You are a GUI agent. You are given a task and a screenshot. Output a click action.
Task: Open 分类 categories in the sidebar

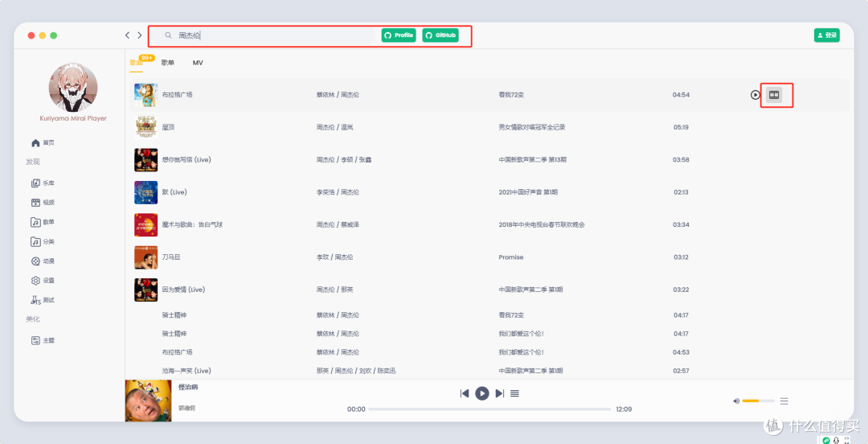(43, 241)
